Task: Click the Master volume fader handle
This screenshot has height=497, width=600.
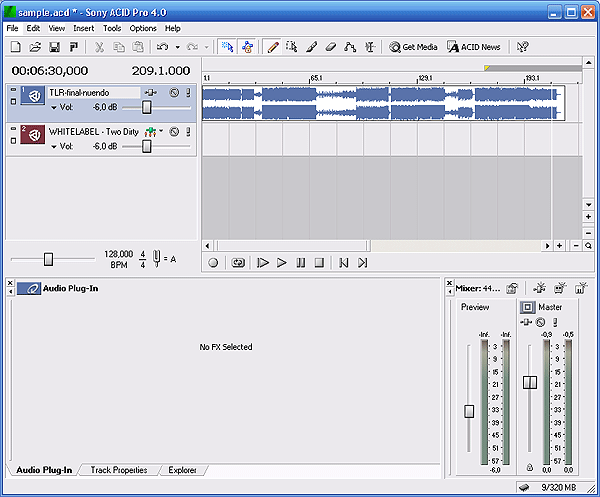Action: [x=529, y=382]
